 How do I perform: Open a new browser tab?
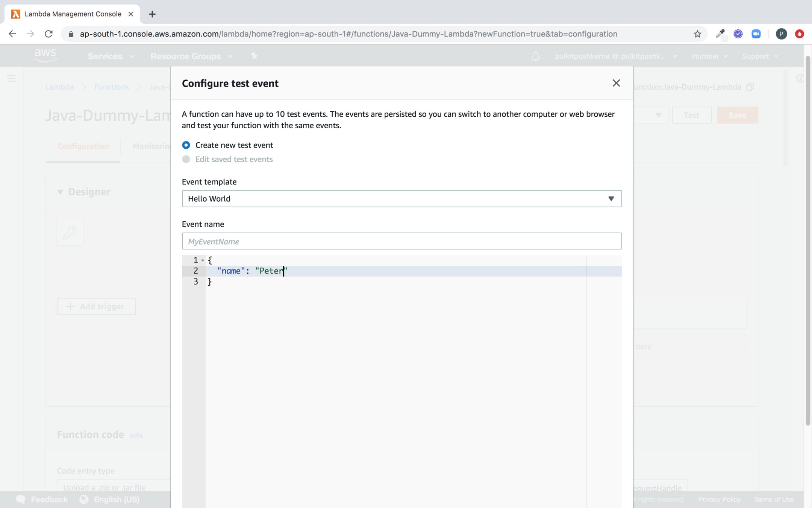(x=152, y=14)
